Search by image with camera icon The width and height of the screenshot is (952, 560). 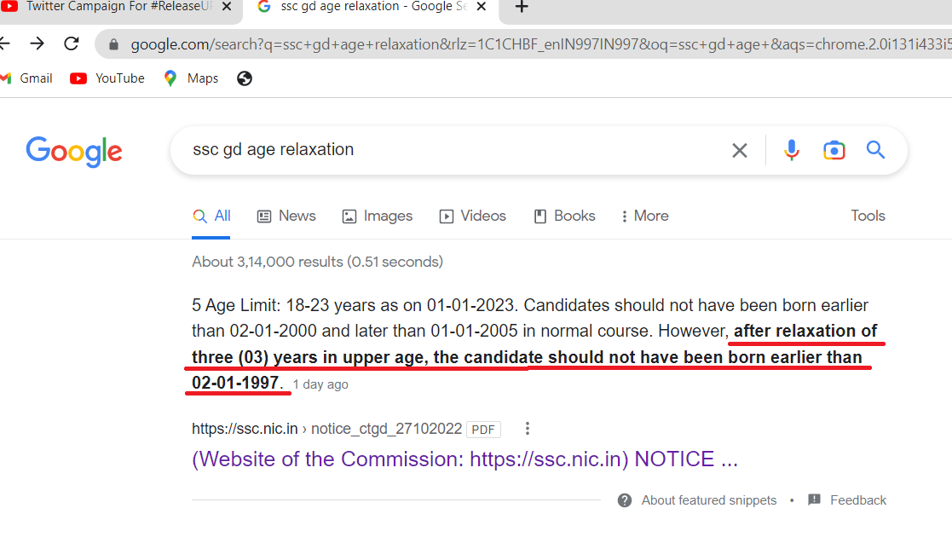[x=834, y=150]
